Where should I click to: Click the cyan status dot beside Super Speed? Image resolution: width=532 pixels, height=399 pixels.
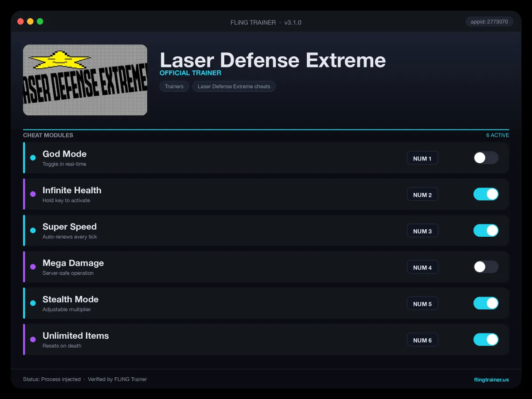coord(33,231)
